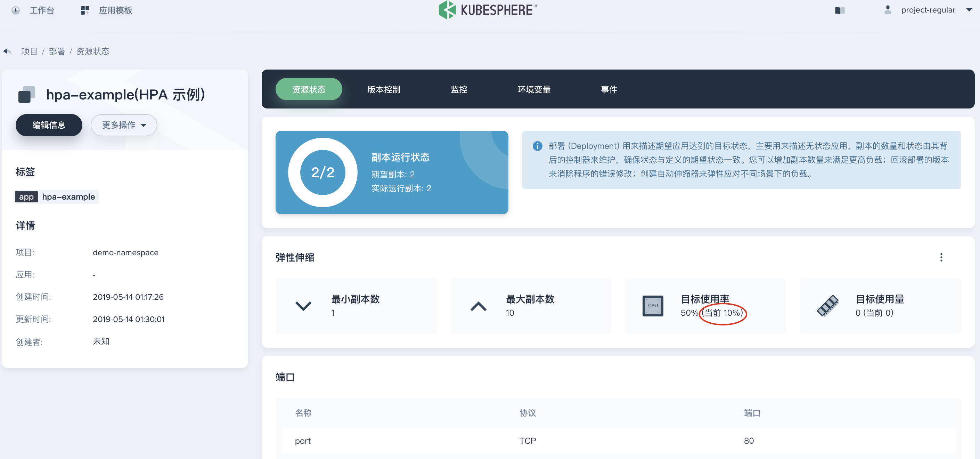Click the 项目 breadcrumb link
The height and width of the screenshot is (459, 980).
pyautogui.click(x=29, y=51)
